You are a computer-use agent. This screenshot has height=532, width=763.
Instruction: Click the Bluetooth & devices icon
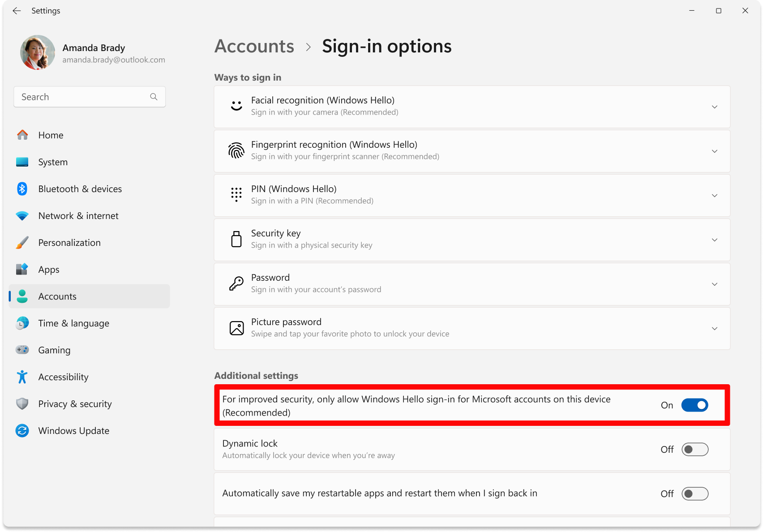21,189
